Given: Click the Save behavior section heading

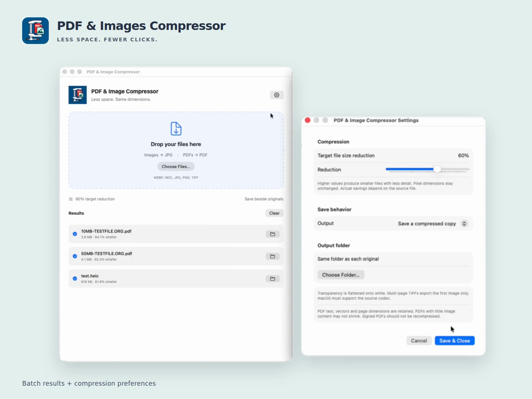Looking at the screenshot, I should (334, 209).
